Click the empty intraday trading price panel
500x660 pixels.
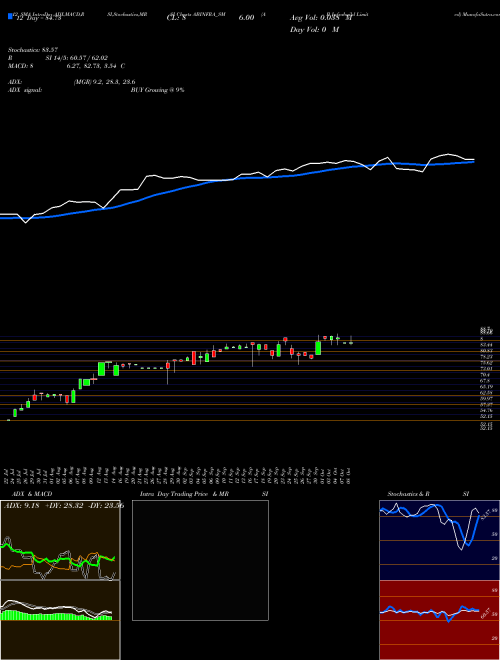pyautogui.click(x=200, y=560)
